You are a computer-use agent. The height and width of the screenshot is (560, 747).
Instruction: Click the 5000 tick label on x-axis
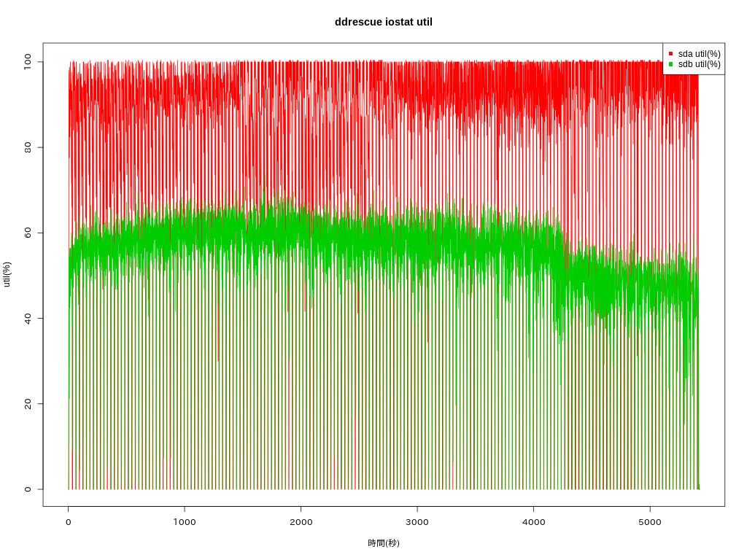pos(650,522)
